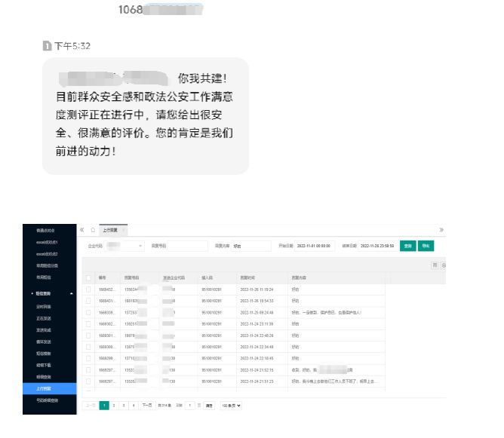Click the id cell starting 1668431
This screenshot has width=504, height=438.
[106, 302]
